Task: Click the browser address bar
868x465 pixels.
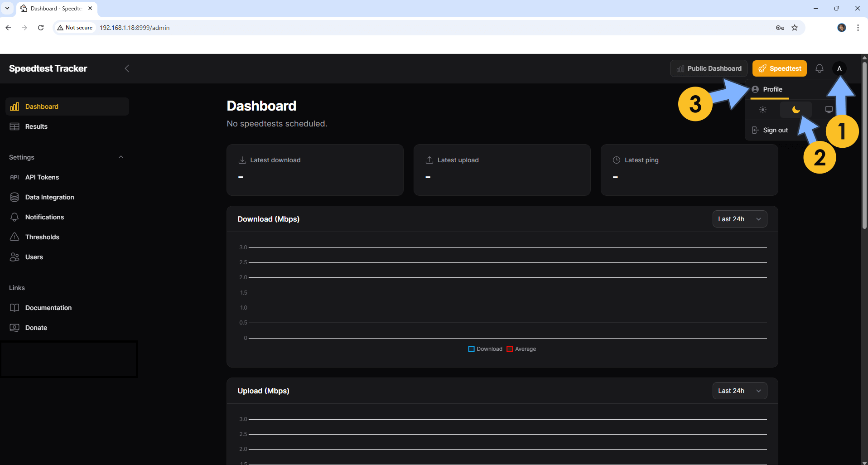Action: click(x=408, y=28)
